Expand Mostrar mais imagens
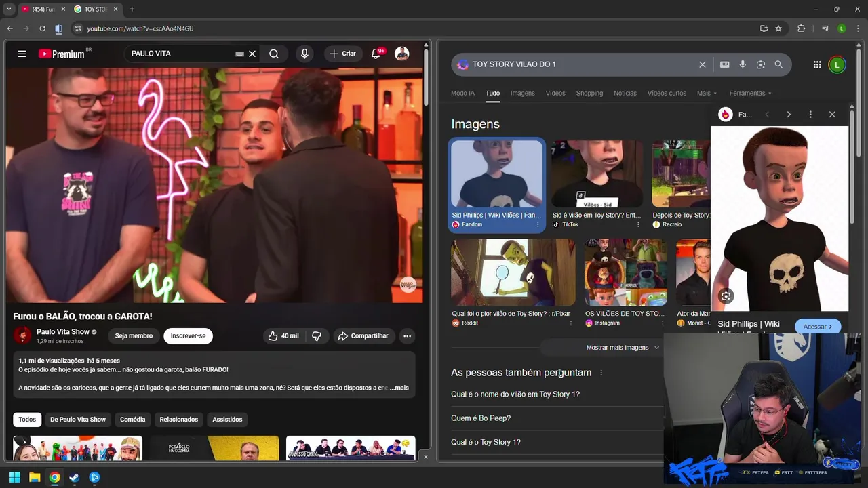The width and height of the screenshot is (868, 488). pos(623,348)
